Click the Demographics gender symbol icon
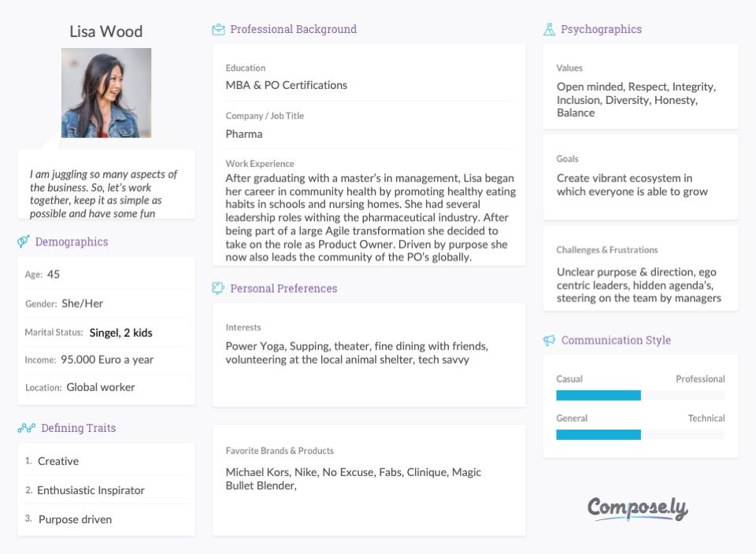Screen dimensions: 756x554 coord(23,242)
